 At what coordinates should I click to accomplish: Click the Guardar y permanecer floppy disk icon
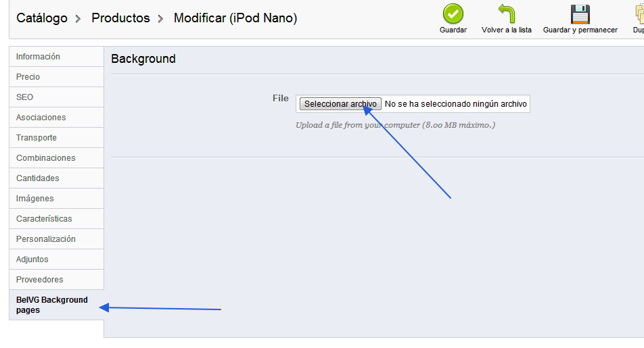580,14
